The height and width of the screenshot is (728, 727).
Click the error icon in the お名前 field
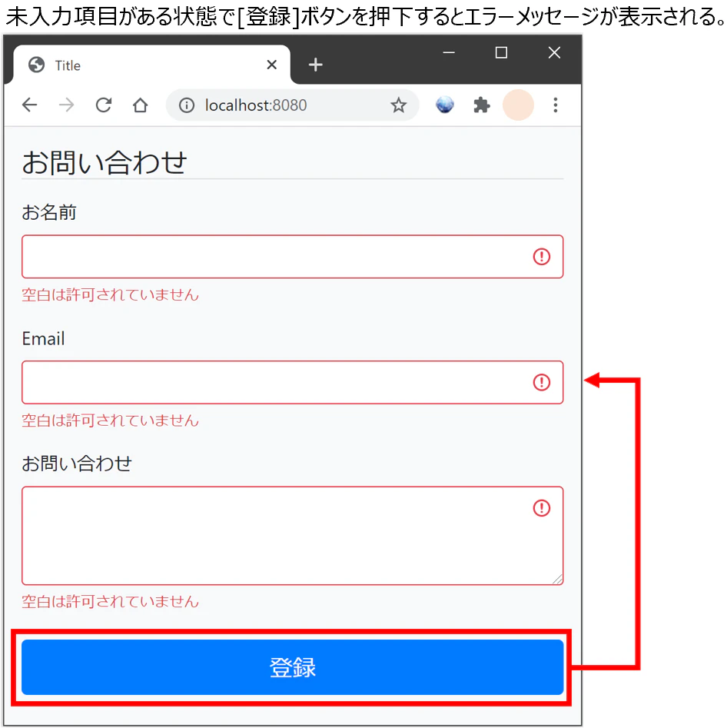click(x=542, y=257)
